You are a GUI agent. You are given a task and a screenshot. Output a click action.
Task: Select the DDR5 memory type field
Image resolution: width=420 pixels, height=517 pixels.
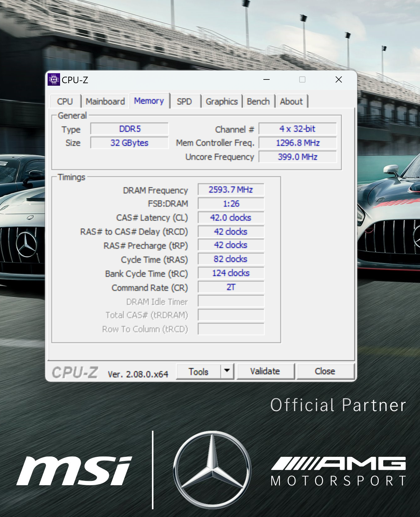pos(130,129)
